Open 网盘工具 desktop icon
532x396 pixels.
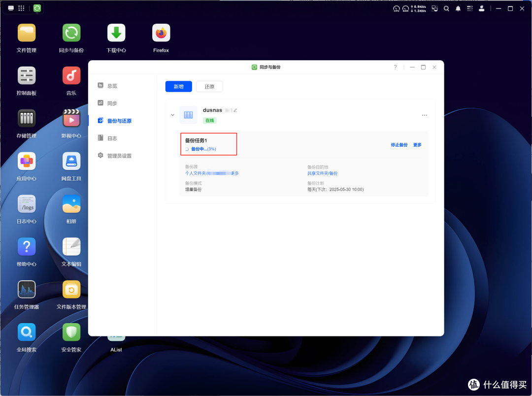click(x=71, y=161)
